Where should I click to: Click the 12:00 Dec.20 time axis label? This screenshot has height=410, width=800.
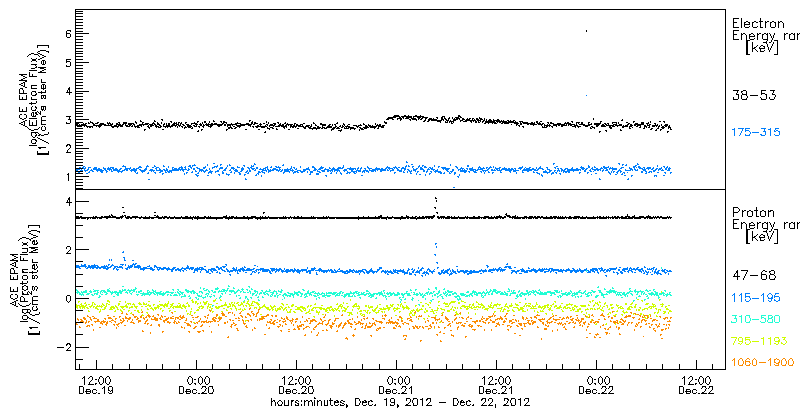296,386
